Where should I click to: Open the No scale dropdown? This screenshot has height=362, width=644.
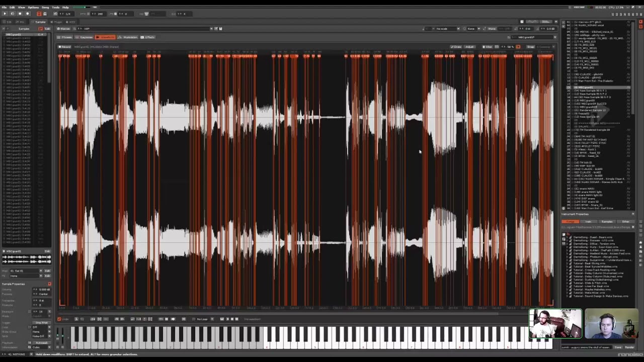(x=448, y=29)
